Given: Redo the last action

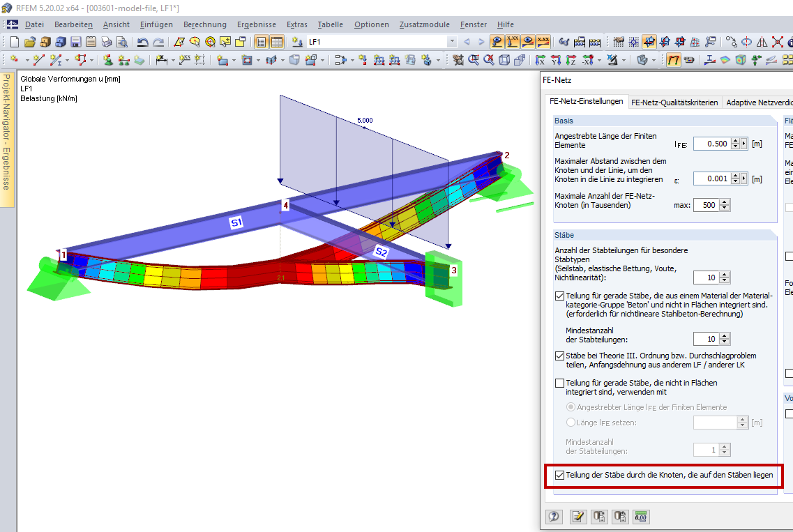Looking at the screenshot, I should pos(158,42).
